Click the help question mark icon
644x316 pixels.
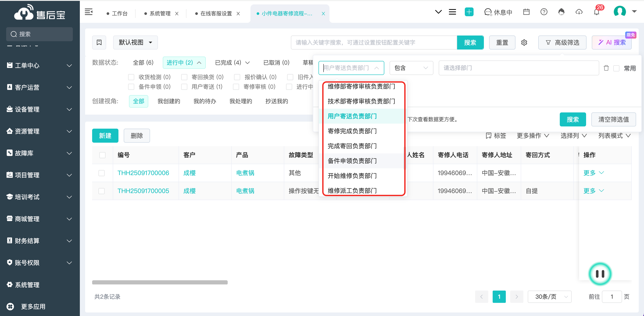coord(544,12)
